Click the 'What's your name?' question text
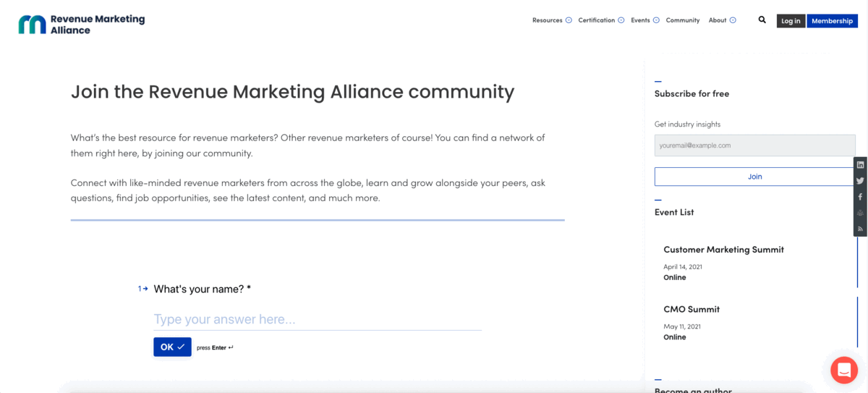The height and width of the screenshot is (393, 868). pyautogui.click(x=203, y=289)
